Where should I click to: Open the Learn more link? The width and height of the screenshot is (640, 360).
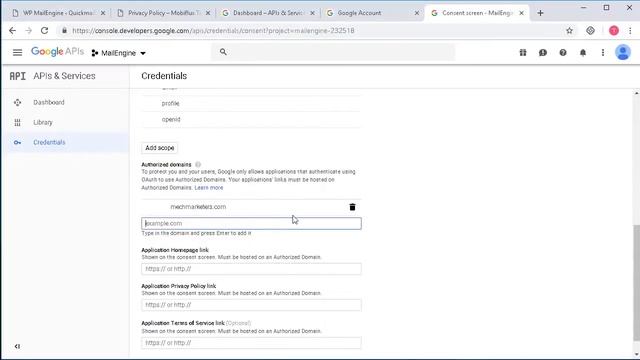[x=209, y=188]
